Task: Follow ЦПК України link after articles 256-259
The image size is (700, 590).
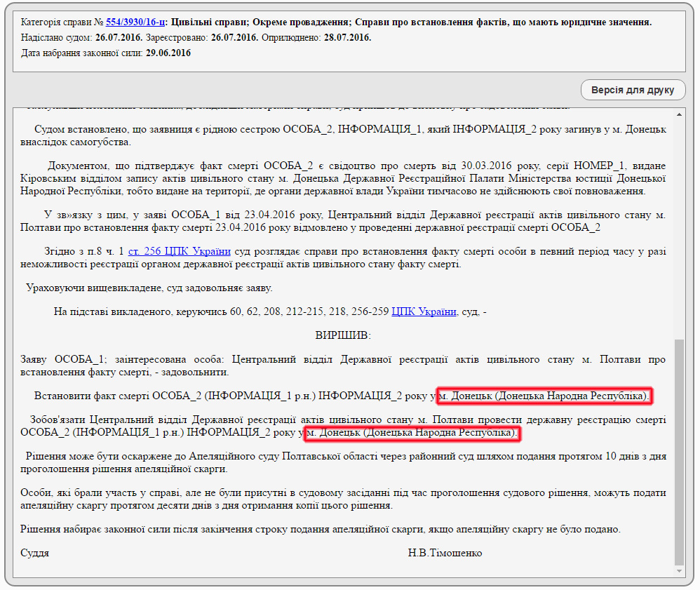Action: 424,311
